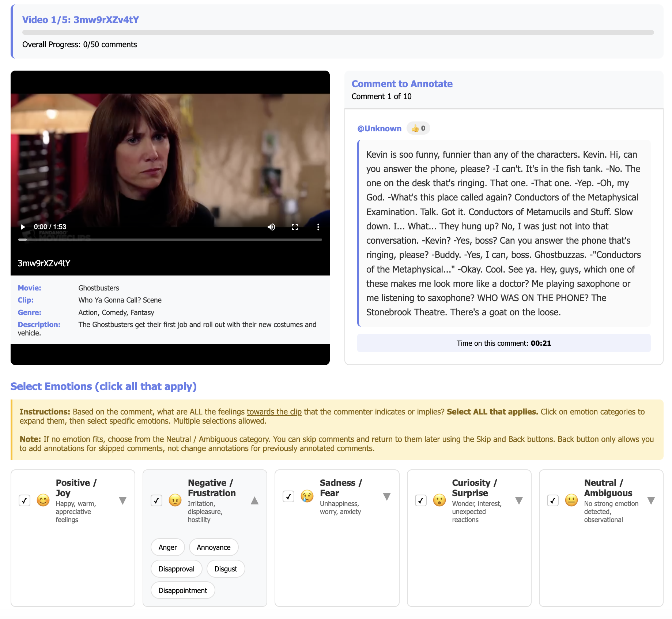Click the Positive / Joy smiling emoji
The width and height of the screenshot is (672, 619).
[43, 500]
